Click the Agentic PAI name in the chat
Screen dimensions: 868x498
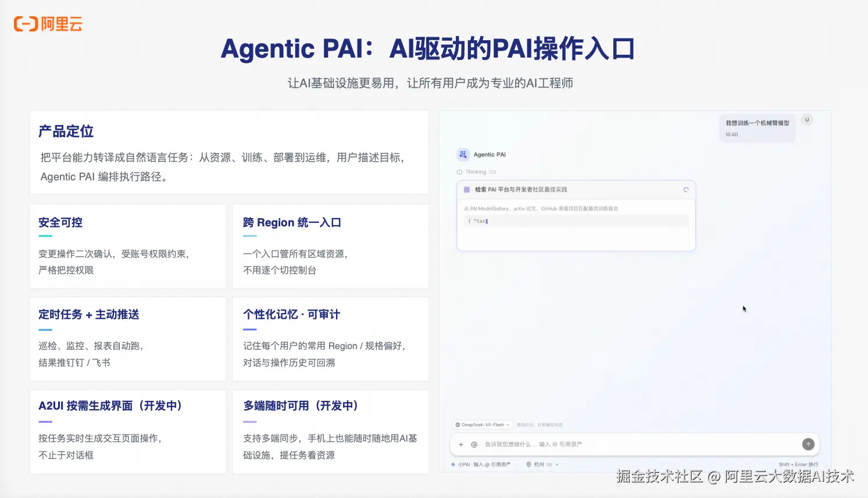pos(490,155)
